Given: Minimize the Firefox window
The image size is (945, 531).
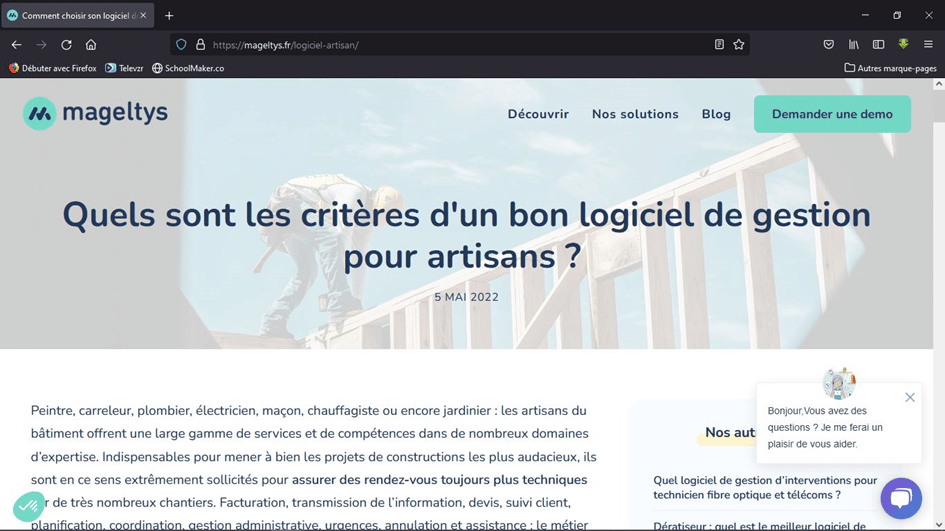Looking at the screenshot, I should point(865,15).
